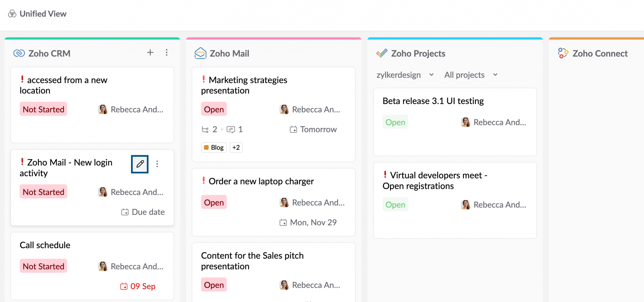Image resolution: width=644 pixels, height=302 pixels.
Task: Click the +2 additional tags button
Action: [236, 148]
